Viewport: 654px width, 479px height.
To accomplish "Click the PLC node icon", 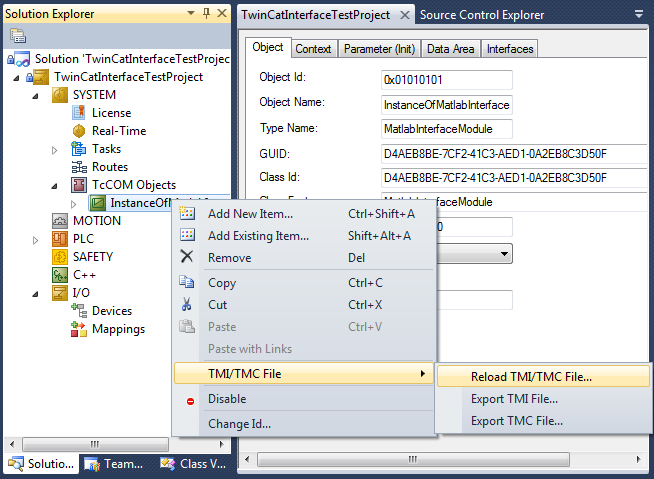I will click(60, 239).
